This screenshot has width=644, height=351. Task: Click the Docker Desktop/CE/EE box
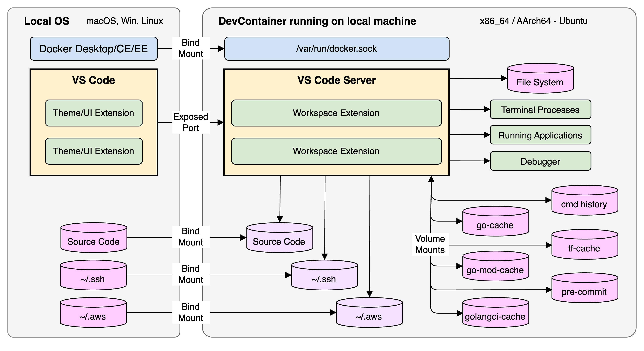(94, 49)
